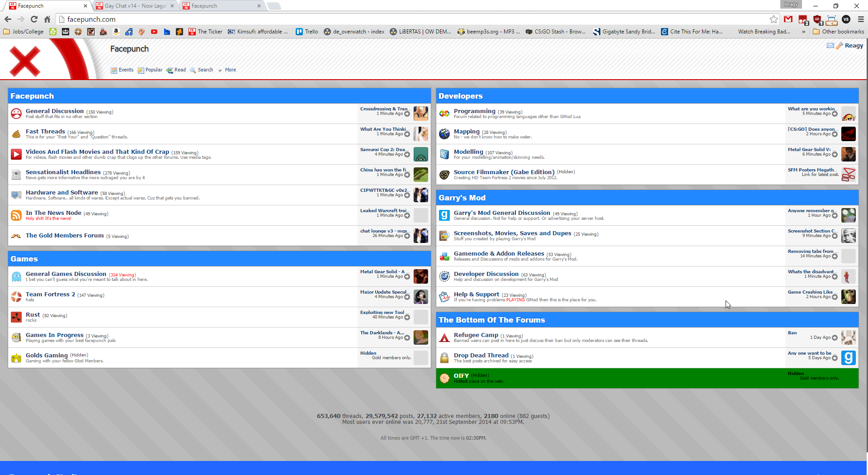The height and width of the screenshot is (475, 868).
Task: Open the messages envelope icon near Reagy
Action: [x=830, y=46]
